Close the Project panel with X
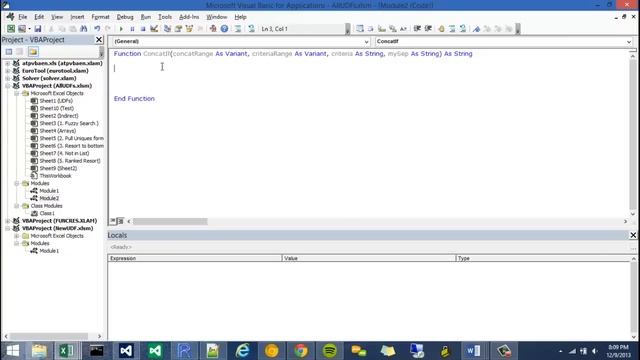 (x=99, y=40)
